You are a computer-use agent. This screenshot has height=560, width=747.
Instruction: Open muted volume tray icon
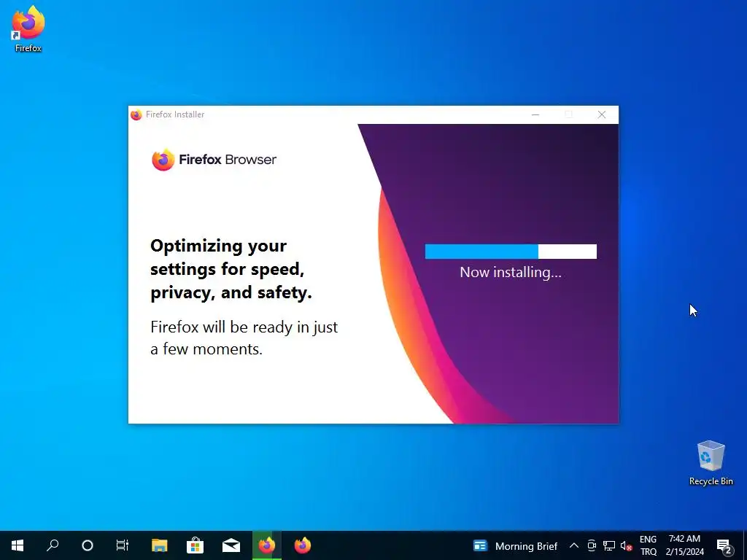[627, 545]
